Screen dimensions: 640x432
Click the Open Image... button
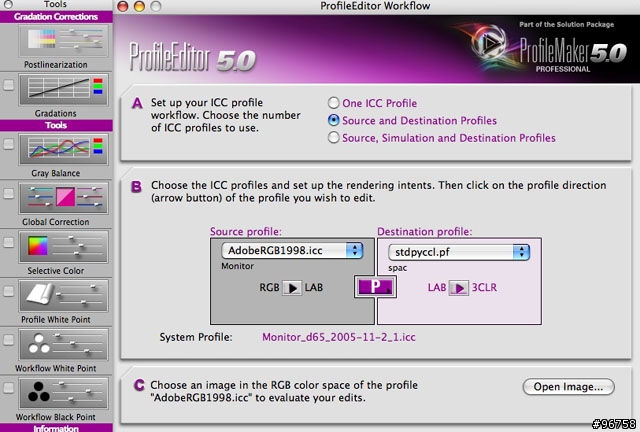coord(568,387)
